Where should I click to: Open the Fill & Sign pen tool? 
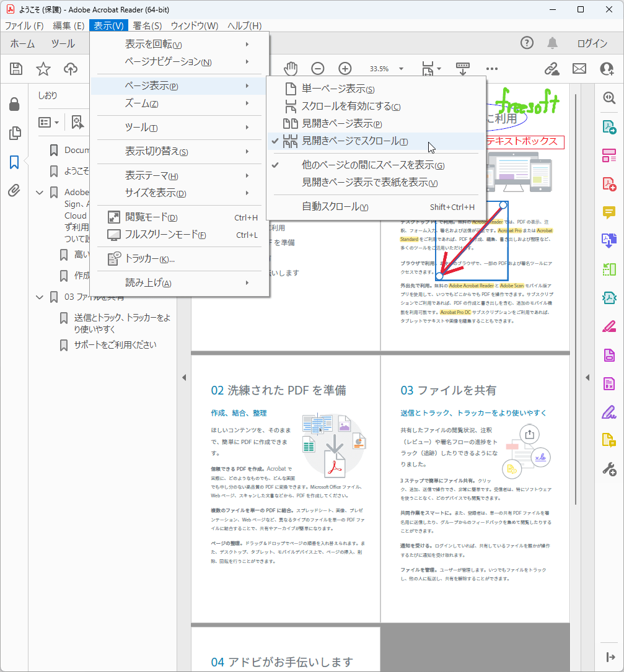coord(609,412)
